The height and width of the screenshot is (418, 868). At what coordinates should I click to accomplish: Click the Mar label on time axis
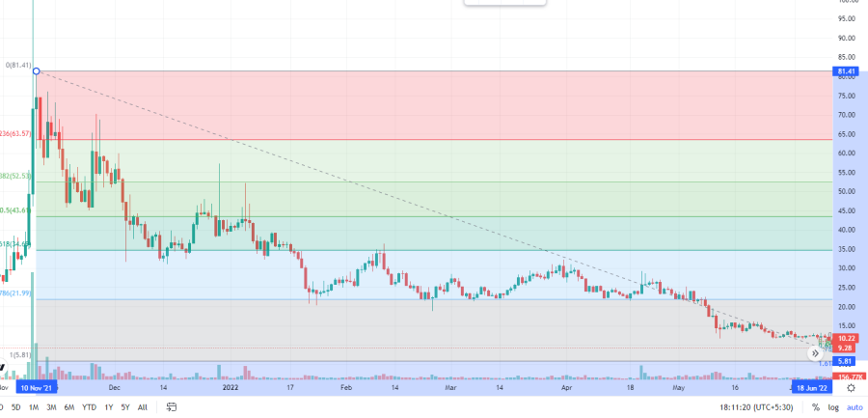click(451, 387)
